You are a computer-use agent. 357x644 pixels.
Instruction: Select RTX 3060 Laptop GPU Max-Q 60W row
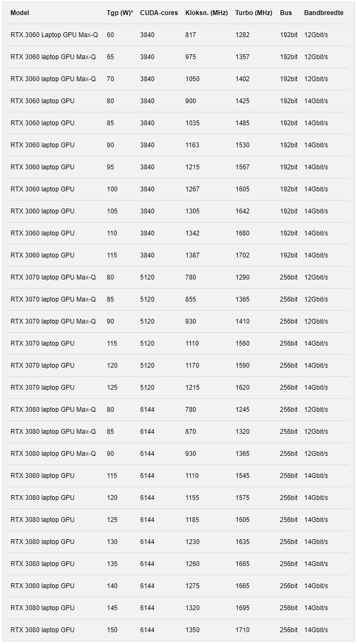(178, 35)
